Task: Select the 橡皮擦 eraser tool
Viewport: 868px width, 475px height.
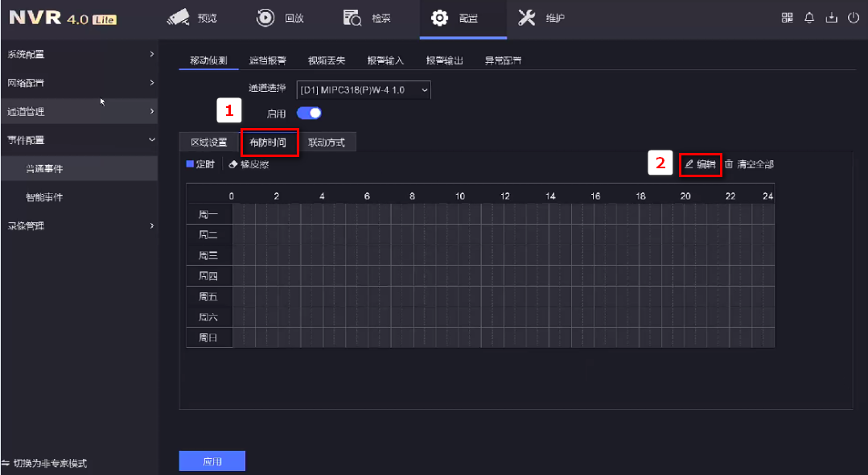Action: pyautogui.click(x=249, y=164)
